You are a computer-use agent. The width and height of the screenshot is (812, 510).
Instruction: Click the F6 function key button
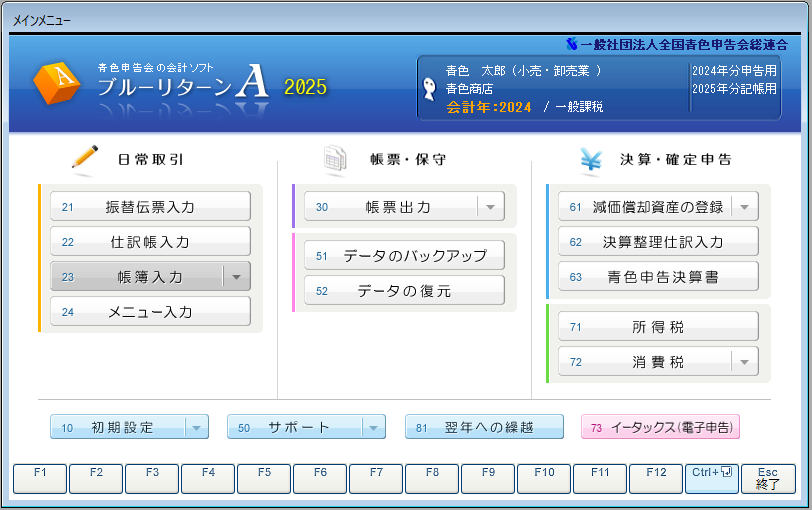320,478
